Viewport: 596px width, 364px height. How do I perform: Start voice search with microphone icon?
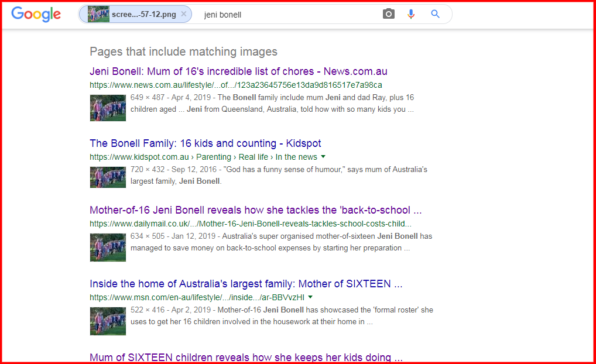[x=411, y=14]
